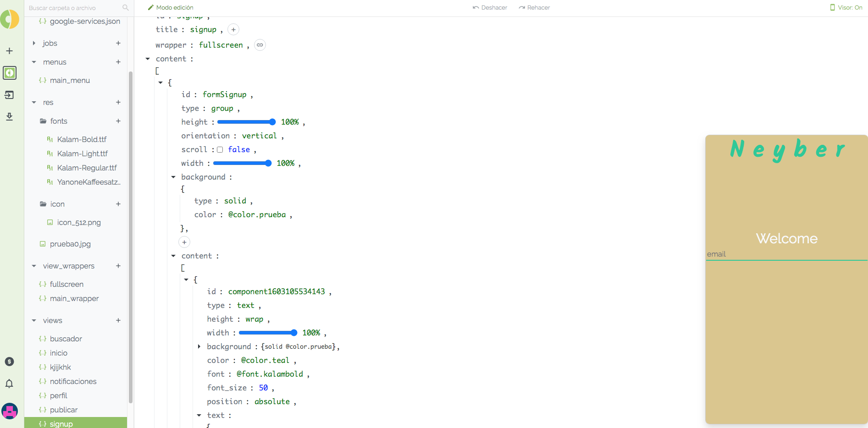Screen dimensions: 868x428
Task: Add a new view wrapper
Action: tap(118, 266)
